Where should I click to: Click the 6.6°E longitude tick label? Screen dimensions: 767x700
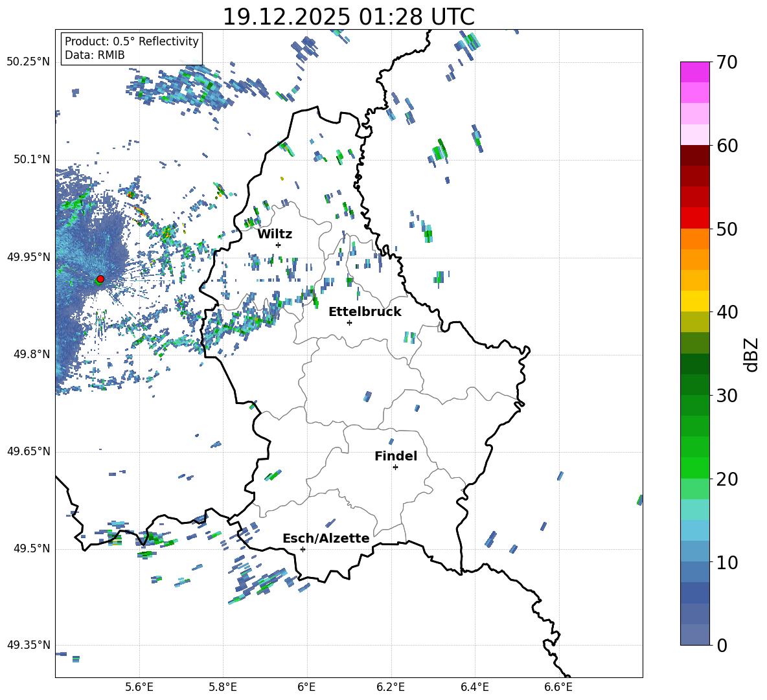click(558, 686)
